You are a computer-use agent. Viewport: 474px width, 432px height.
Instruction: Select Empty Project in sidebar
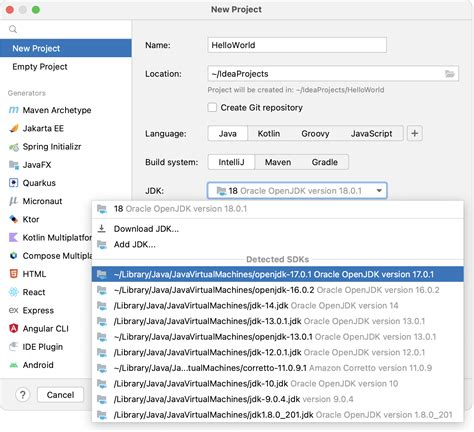(x=66, y=67)
